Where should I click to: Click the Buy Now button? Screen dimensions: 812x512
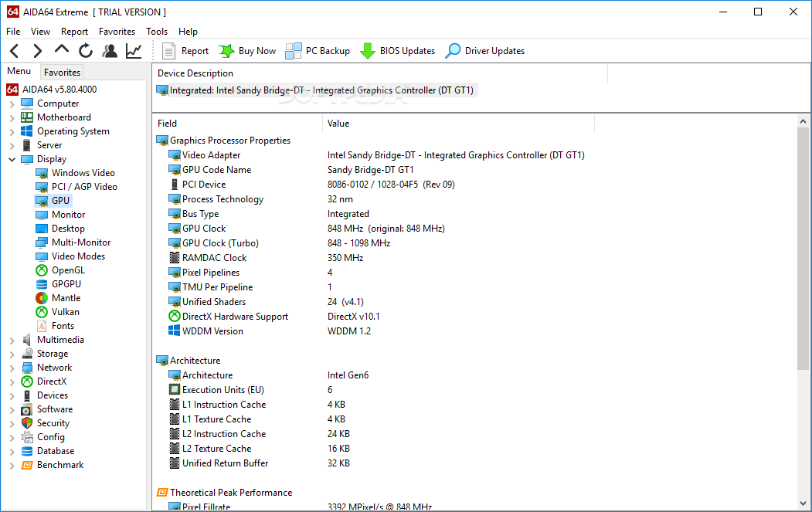(247, 51)
